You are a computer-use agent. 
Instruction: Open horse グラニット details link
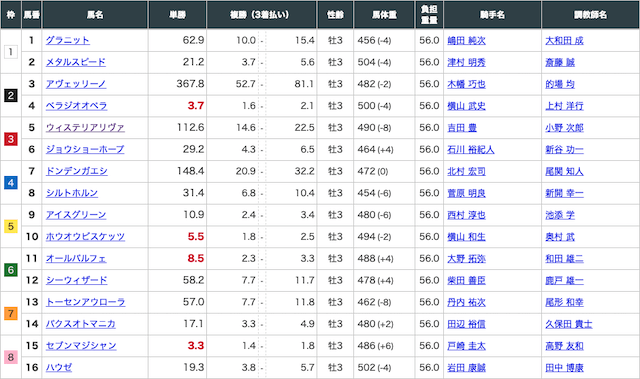tap(68, 40)
